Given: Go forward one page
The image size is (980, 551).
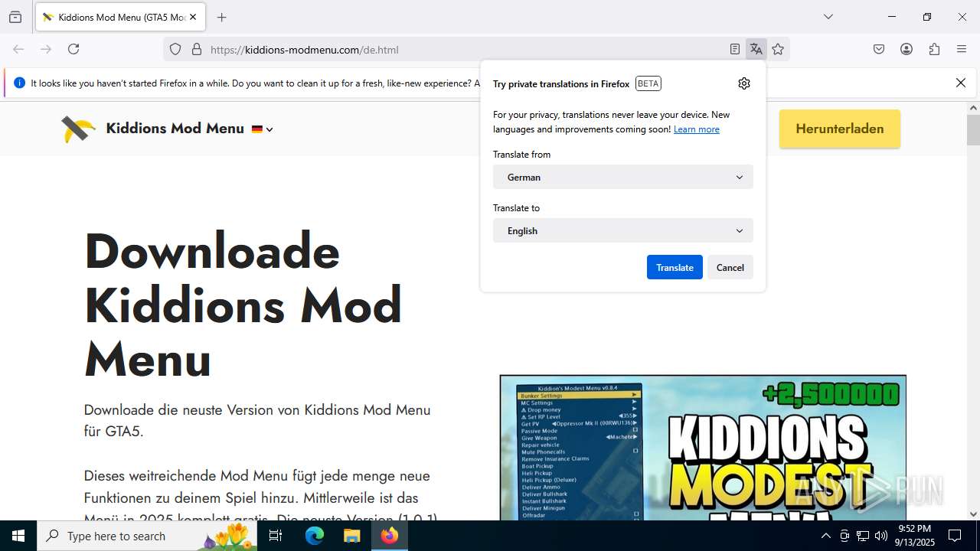Looking at the screenshot, I should [46, 49].
